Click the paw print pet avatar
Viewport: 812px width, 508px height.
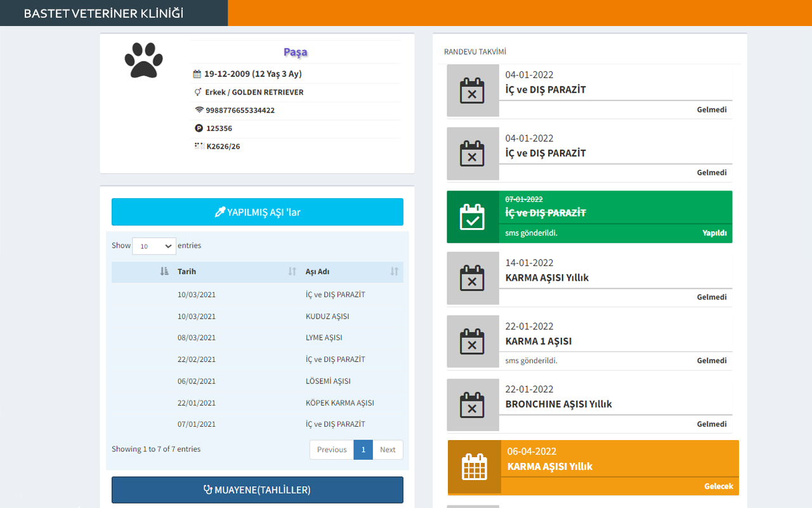(x=143, y=60)
